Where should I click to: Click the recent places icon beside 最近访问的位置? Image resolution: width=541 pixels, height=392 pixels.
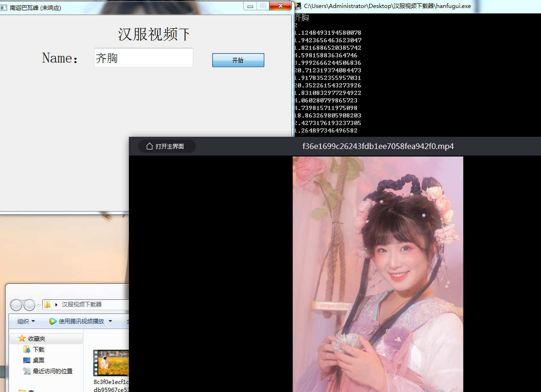[x=26, y=371]
